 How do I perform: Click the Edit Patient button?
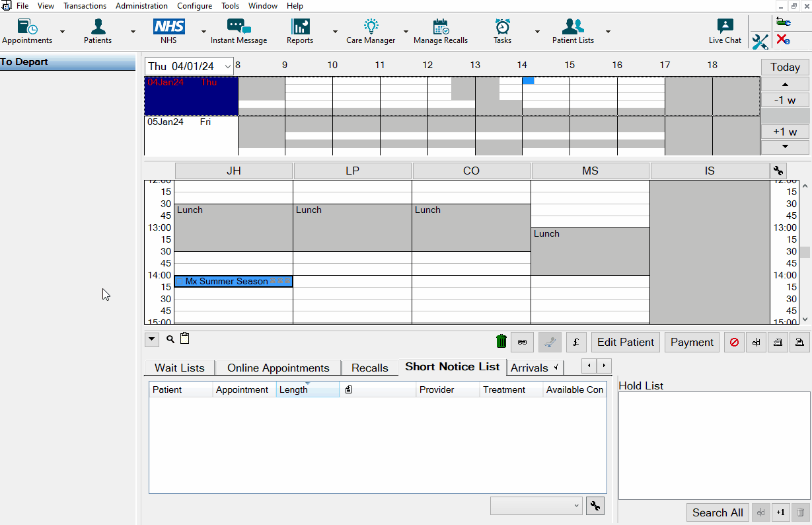coord(626,342)
